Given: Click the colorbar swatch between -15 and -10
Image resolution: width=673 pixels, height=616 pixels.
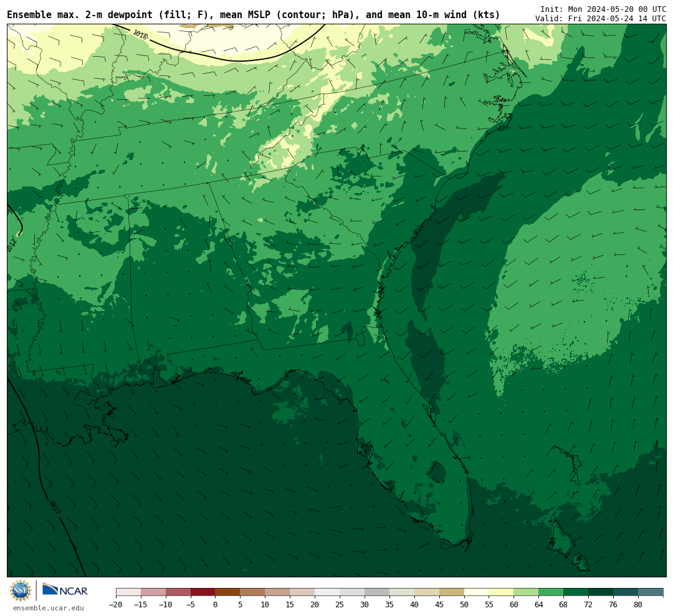Looking at the screenshot, I should pos(153,592).
